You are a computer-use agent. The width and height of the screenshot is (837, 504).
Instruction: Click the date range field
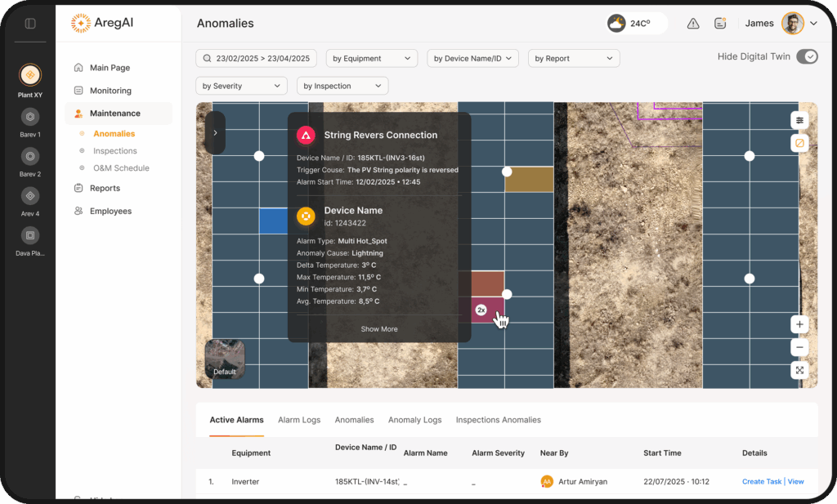click(256, 59)
